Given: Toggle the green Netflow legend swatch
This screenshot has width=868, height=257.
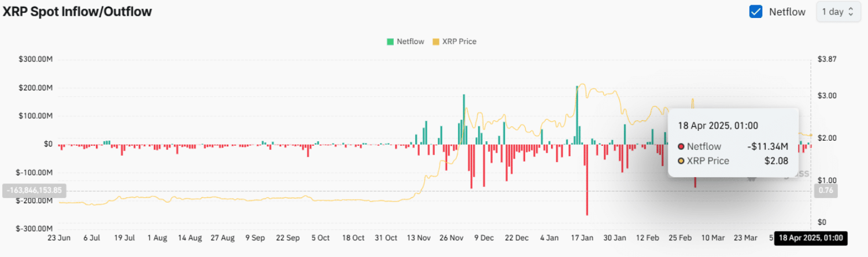Looking at the screenshot, I should [x=390, y=42].
